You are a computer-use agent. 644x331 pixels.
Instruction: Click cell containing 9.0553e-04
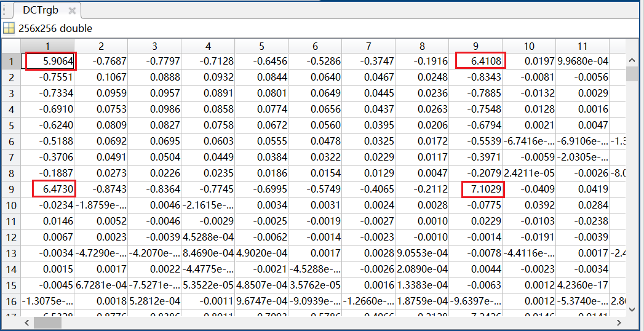(422, 253)
